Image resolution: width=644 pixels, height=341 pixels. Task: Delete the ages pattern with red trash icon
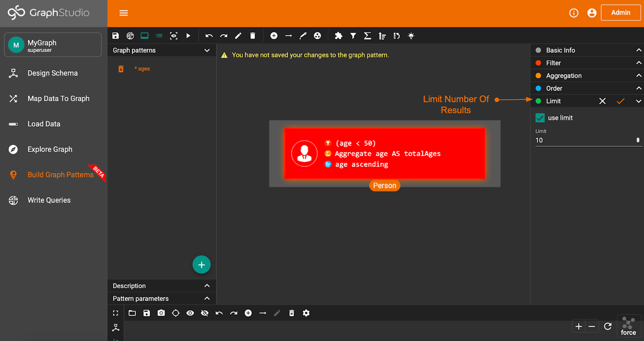(x=121, y=69)
